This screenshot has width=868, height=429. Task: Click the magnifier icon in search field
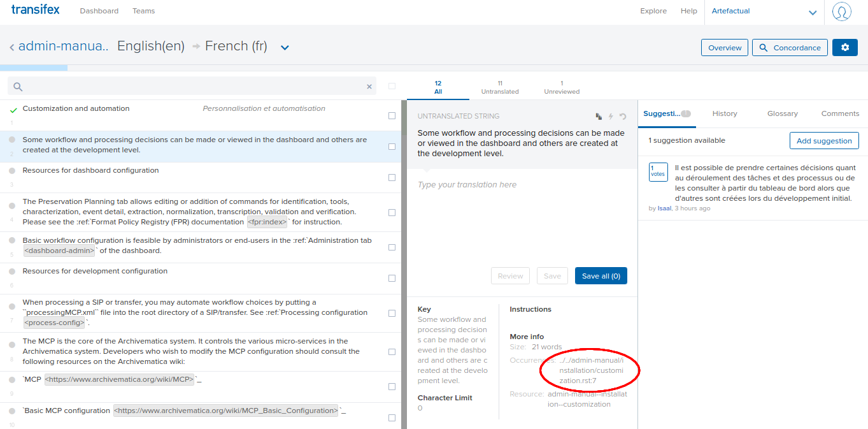point(18,87)
